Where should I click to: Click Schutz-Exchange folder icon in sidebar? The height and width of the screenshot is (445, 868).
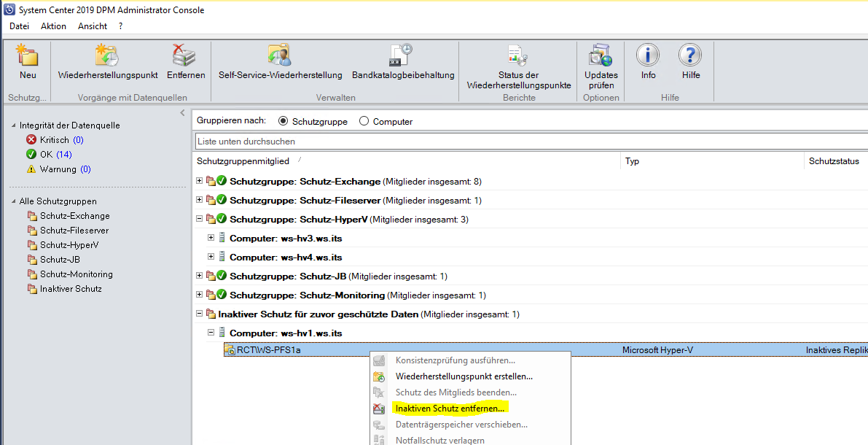(x=32, y=216)
